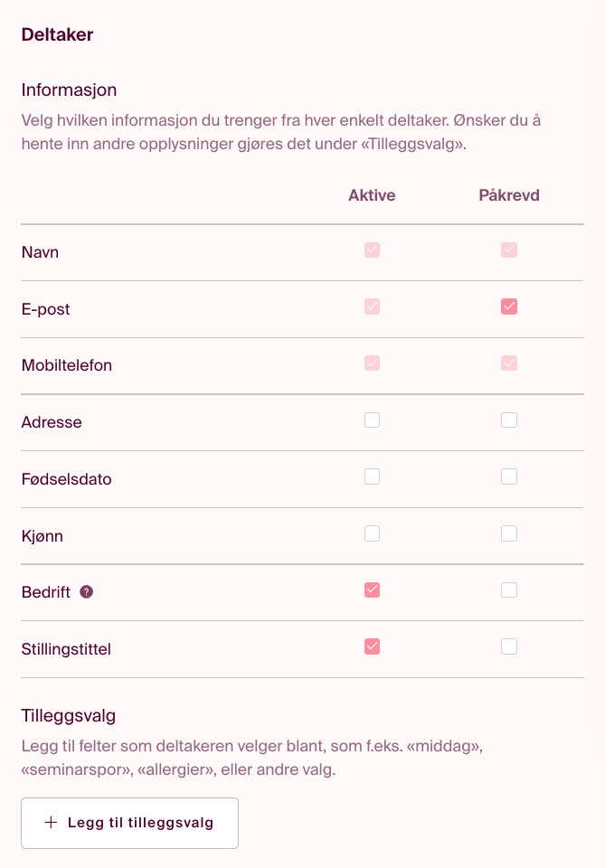This screenshot has height=868, width=605.
Task: Click the plus icon on tilleggsvalg button
Action: point(51,823)
